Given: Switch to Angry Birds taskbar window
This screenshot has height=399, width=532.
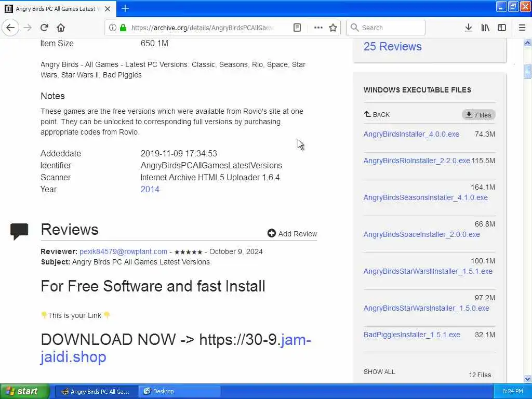Looking at the screenshot, I should [96, 391].
